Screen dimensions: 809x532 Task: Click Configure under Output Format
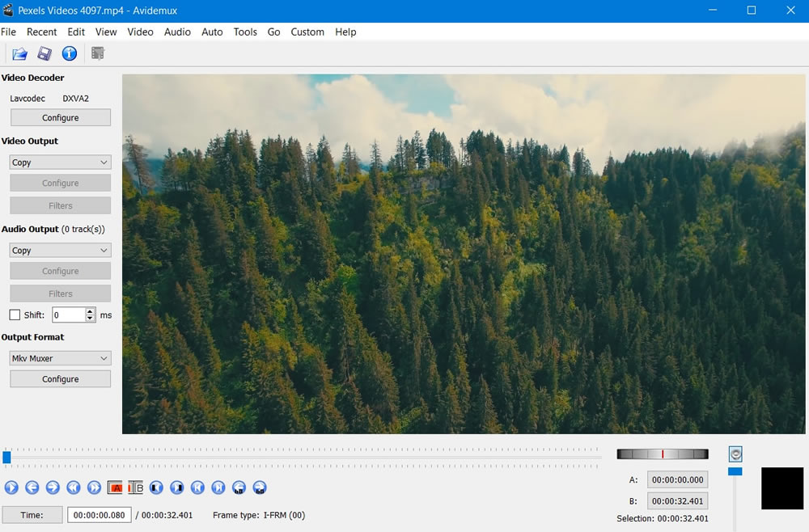tap(61, 379)
